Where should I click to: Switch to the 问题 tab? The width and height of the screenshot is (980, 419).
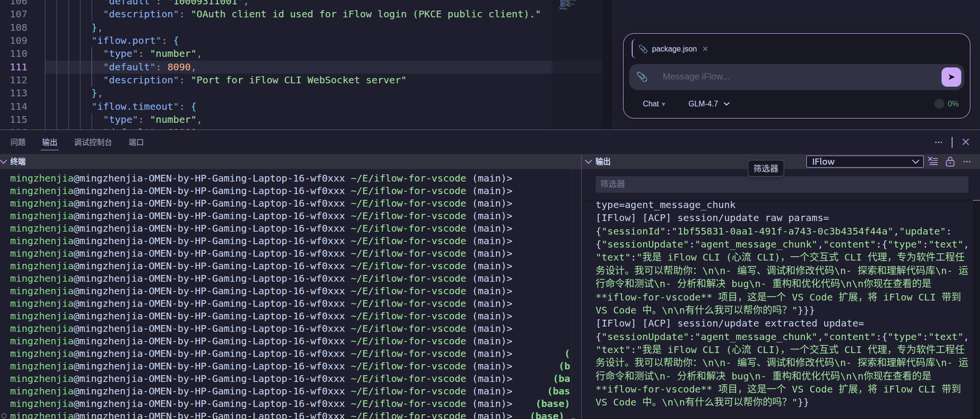coord(18,142)
